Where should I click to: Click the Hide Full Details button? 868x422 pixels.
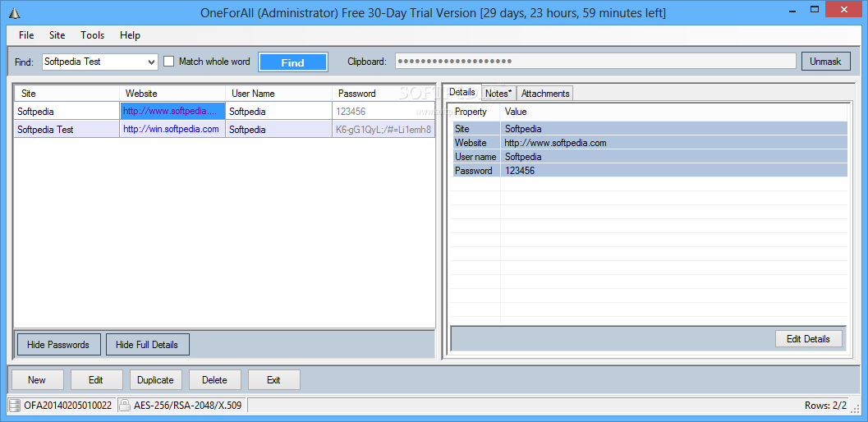coord(147,345)
